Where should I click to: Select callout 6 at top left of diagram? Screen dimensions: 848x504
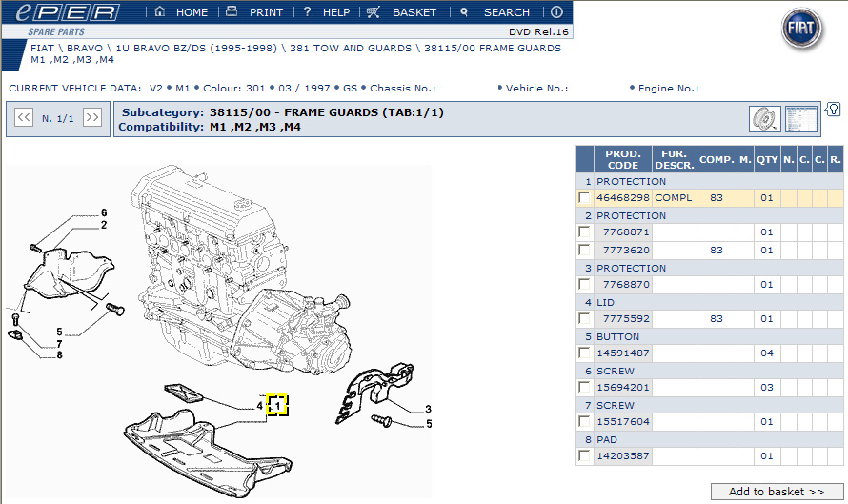coord(104,213)
